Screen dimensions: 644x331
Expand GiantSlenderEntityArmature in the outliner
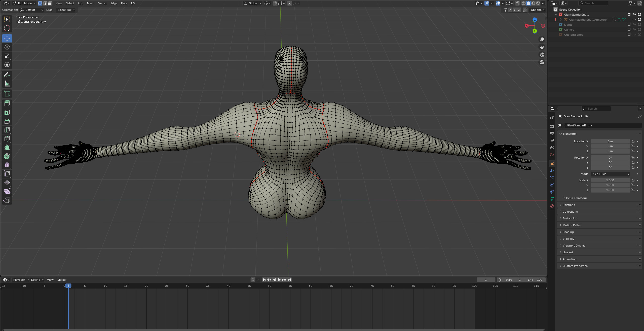(561, 19)
